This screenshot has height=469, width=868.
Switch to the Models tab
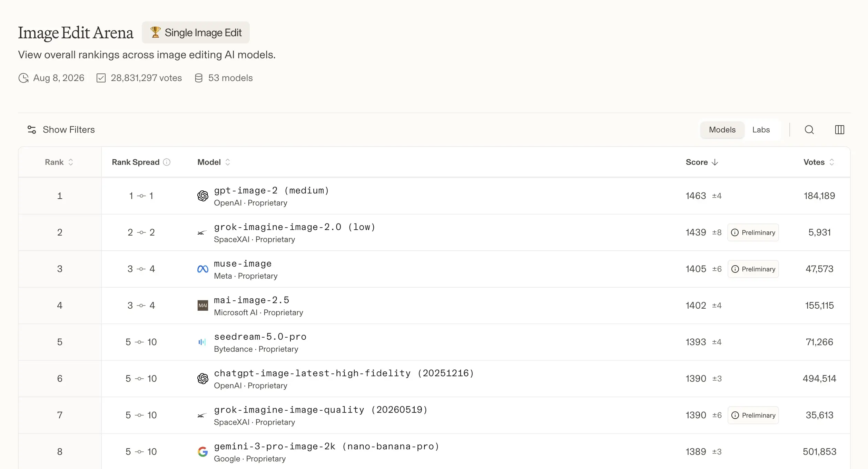pyautogui.click(x=722, y=130)
